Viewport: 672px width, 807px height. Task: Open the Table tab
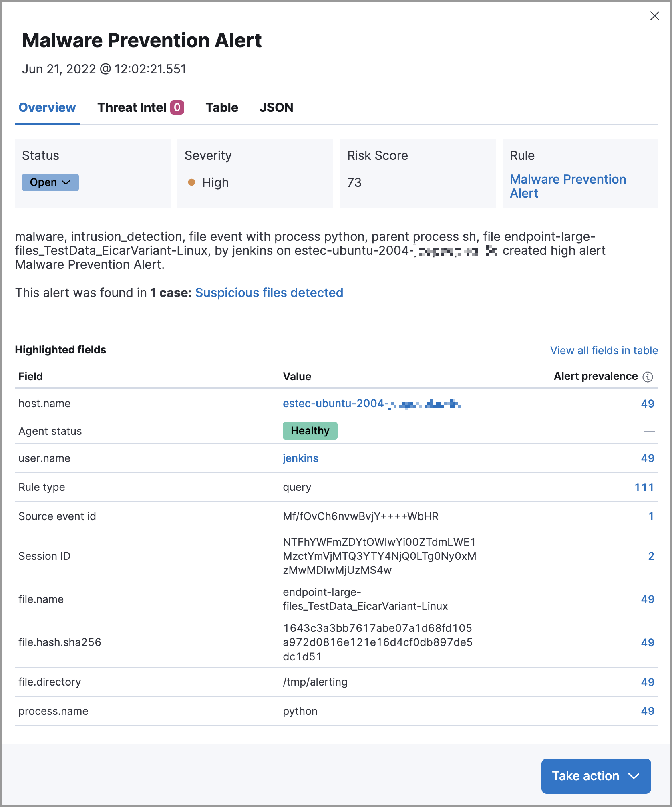(x=222, y=107)
